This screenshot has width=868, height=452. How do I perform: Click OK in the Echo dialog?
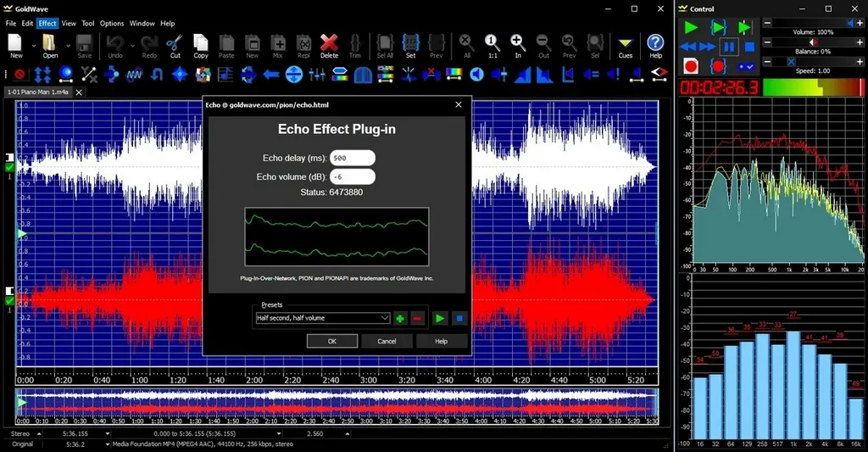pyautogui.click(x=332, y=341)
